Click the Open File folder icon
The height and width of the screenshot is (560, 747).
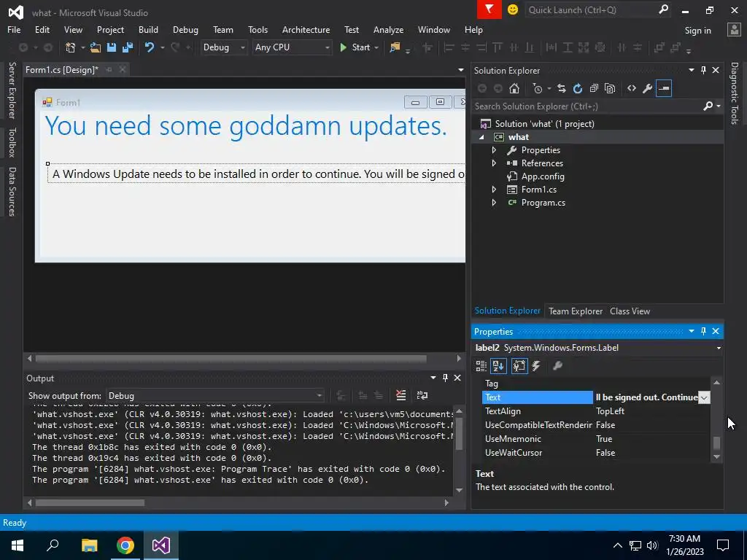tap(96, 47)
